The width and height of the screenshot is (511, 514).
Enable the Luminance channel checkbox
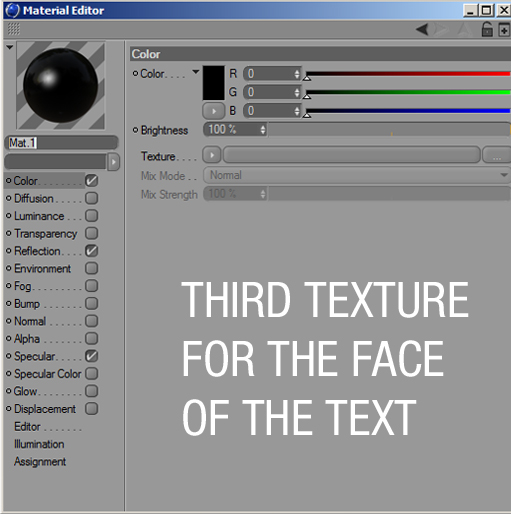(x=91, y=216)
